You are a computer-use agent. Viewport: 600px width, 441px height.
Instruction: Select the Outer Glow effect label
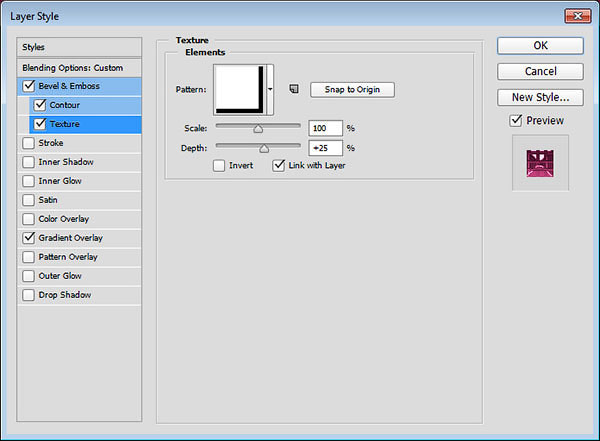60,276
